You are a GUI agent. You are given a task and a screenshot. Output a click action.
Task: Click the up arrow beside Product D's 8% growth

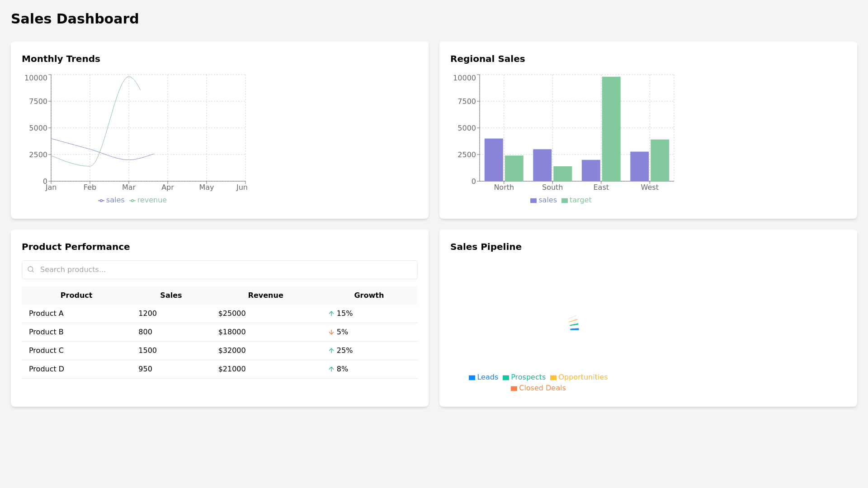coord(331,369)
